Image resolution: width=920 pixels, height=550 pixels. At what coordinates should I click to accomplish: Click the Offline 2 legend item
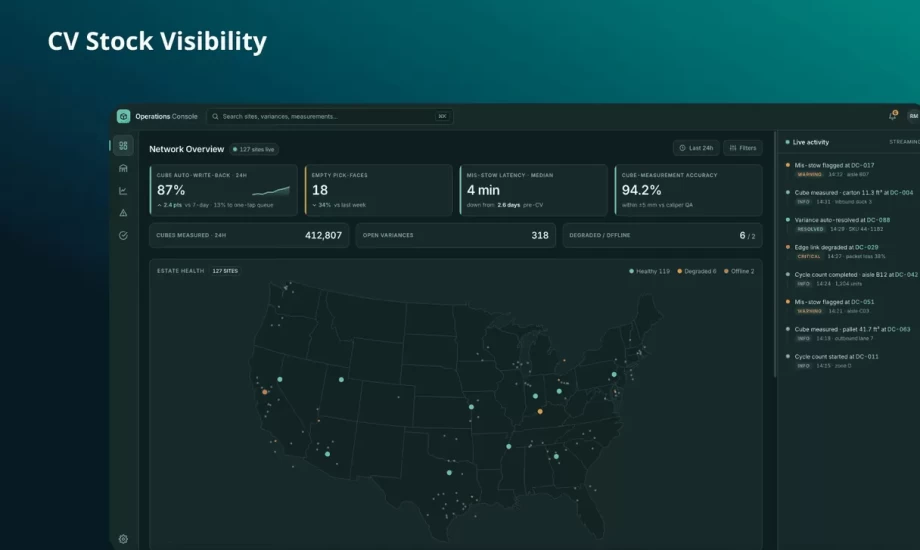(x=739, y=271)
